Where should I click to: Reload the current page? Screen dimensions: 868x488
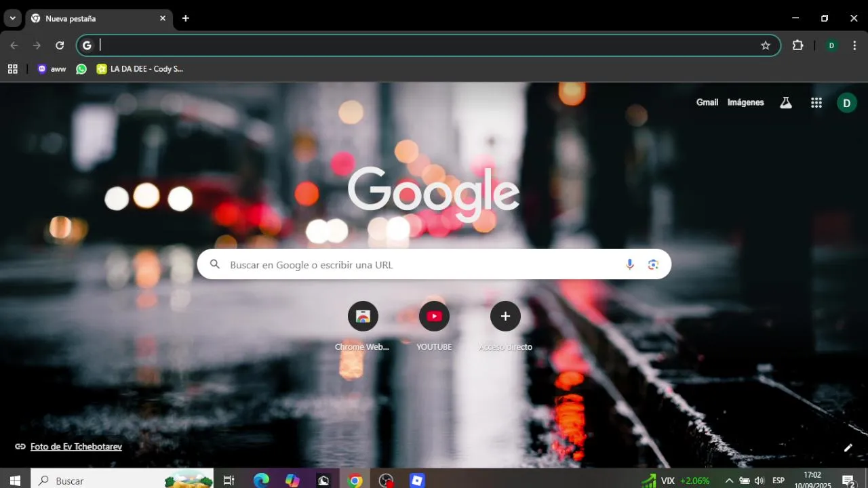(x=60, y=45)
